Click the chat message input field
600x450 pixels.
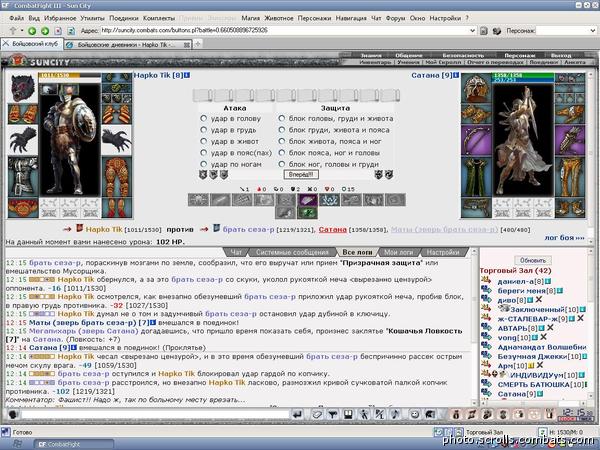pos(155,414)
